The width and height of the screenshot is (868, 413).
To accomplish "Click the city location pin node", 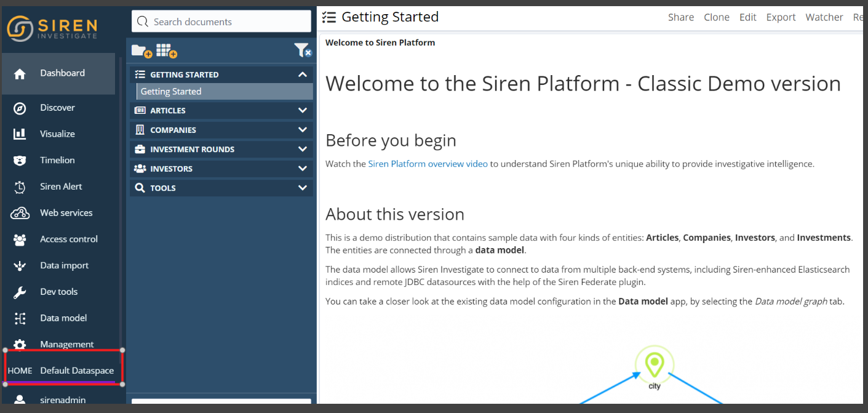I will pyautogui.click(x=655, y=365).
